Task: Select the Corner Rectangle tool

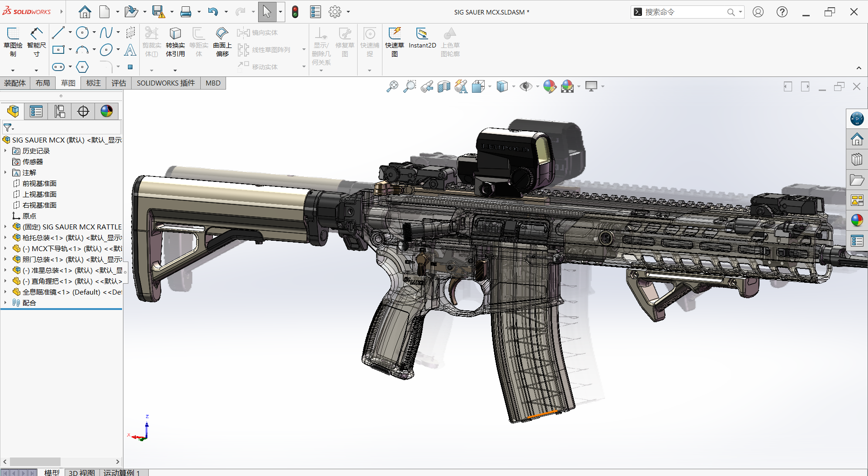Action: (58, 50)
